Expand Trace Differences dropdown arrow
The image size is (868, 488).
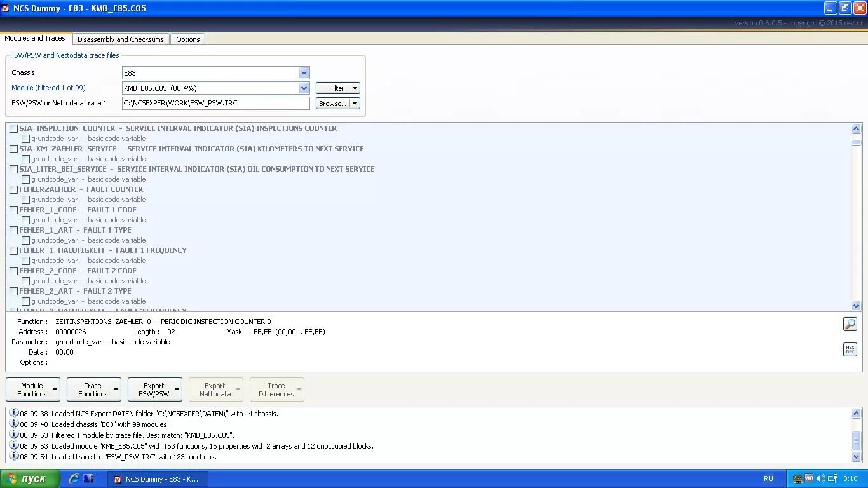(x=299, y=390)
